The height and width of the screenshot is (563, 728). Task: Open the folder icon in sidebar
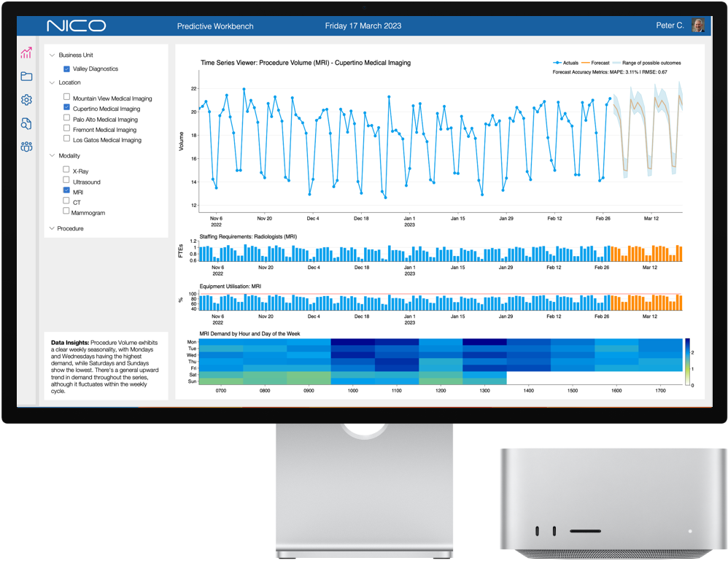pyautogui.click(x=26, y=77)
